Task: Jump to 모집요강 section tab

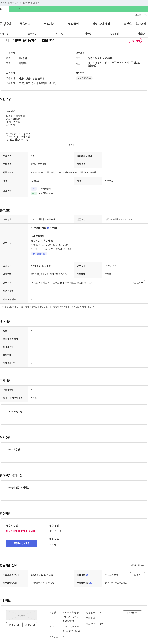Action: [4, 34]
